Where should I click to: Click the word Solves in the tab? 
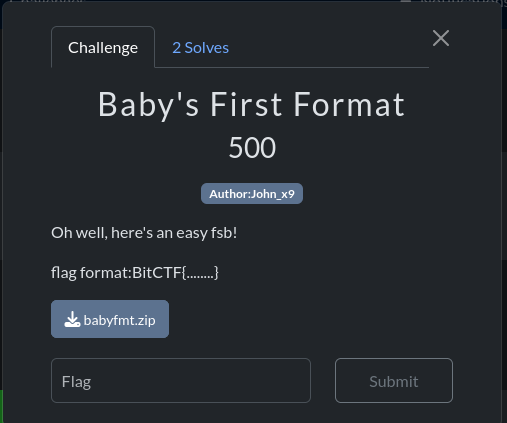click(207, 48)
